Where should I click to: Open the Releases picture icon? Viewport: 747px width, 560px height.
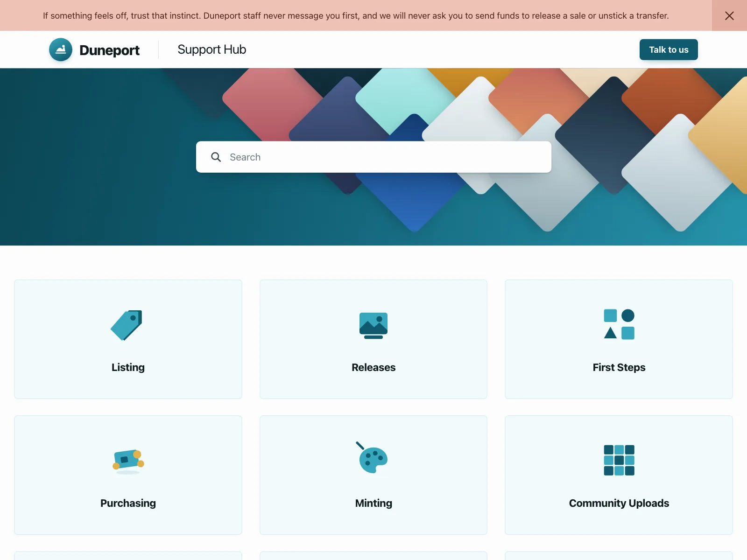pos(373,325)
